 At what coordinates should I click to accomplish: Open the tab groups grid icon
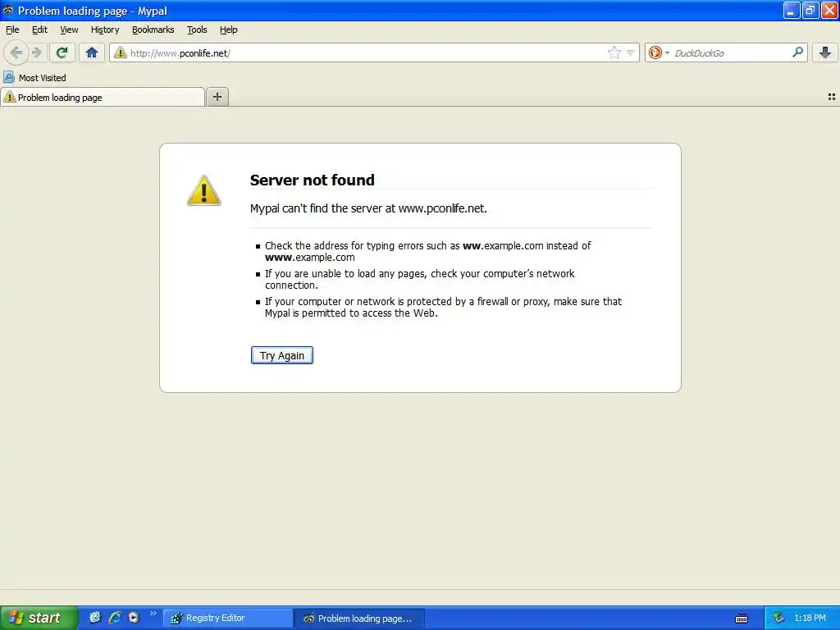(832, 97)
